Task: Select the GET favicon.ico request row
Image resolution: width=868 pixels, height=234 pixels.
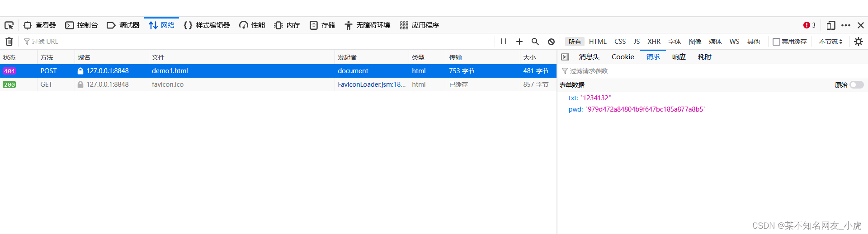Action: click(x=278, y=84)
